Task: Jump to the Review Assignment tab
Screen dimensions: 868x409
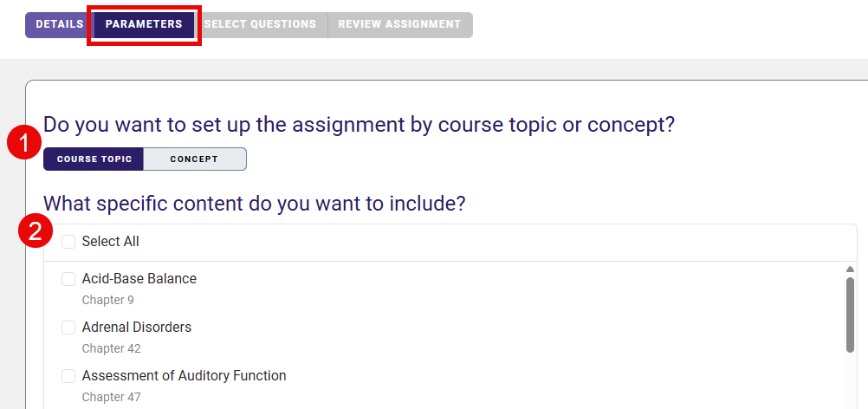Action: click(399, 24)
